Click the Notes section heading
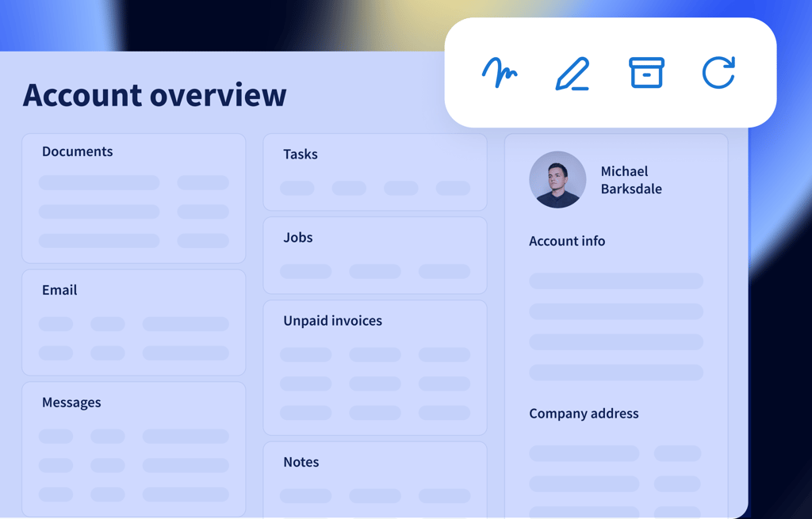 301,462
